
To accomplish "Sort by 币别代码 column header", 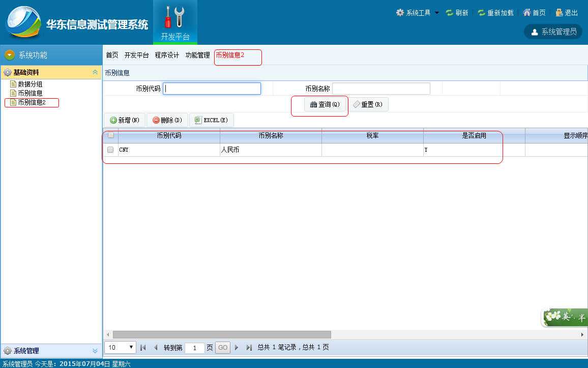I will [x=169, y=135].
